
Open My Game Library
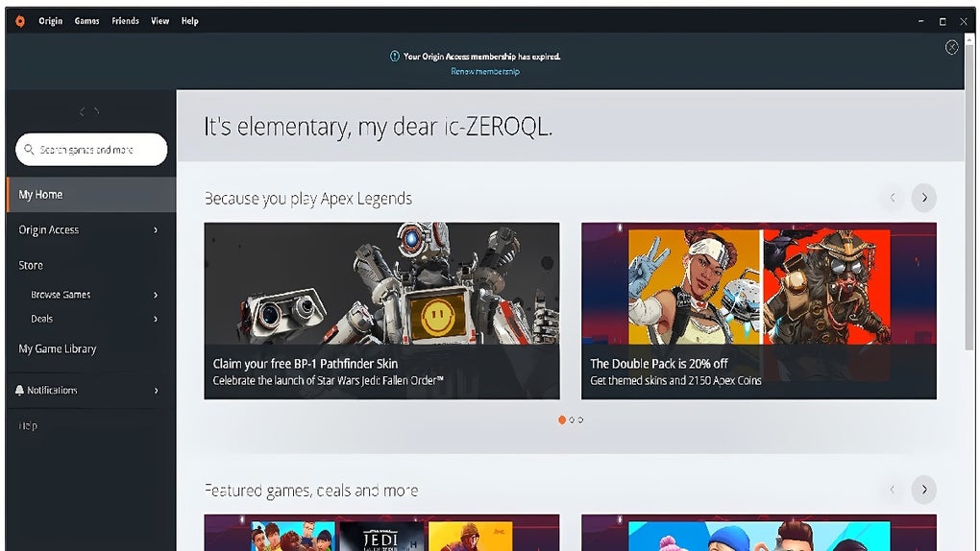coord(58,349)
